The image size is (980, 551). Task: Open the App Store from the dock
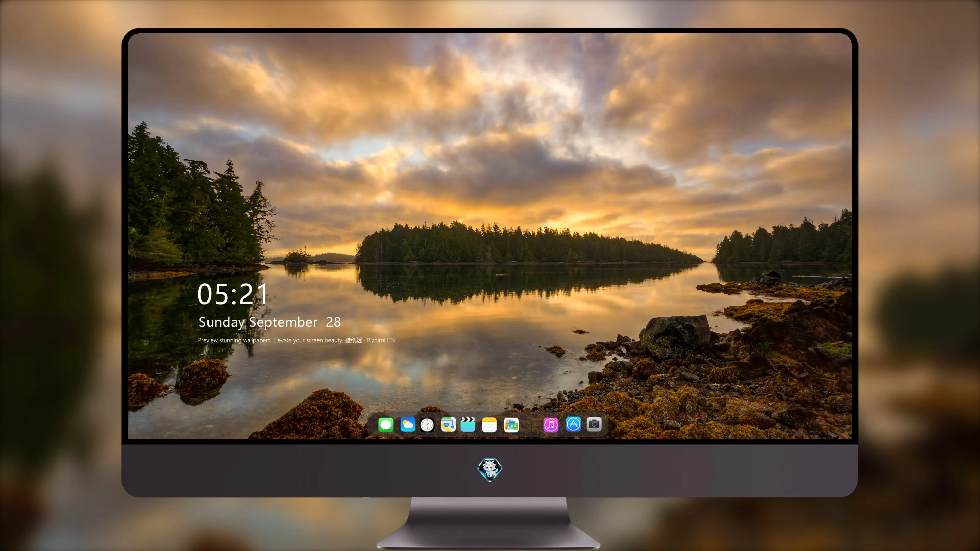pos(573,424)
